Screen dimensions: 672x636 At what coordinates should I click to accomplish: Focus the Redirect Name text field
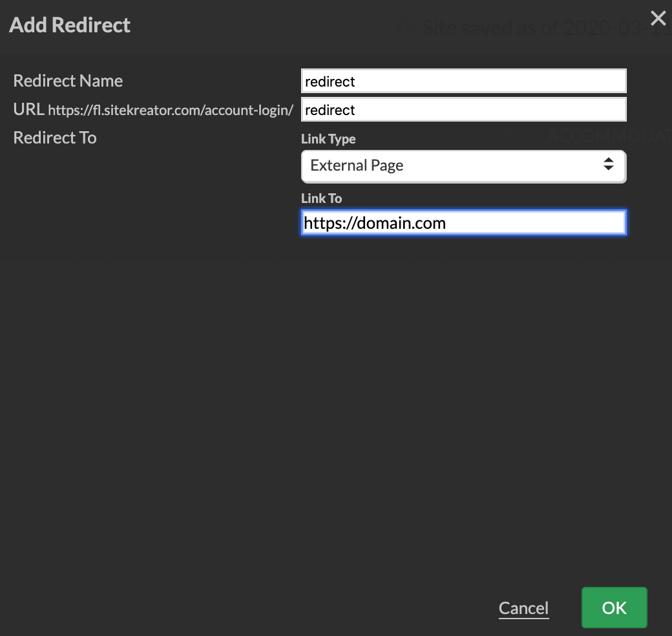(463, 81)
